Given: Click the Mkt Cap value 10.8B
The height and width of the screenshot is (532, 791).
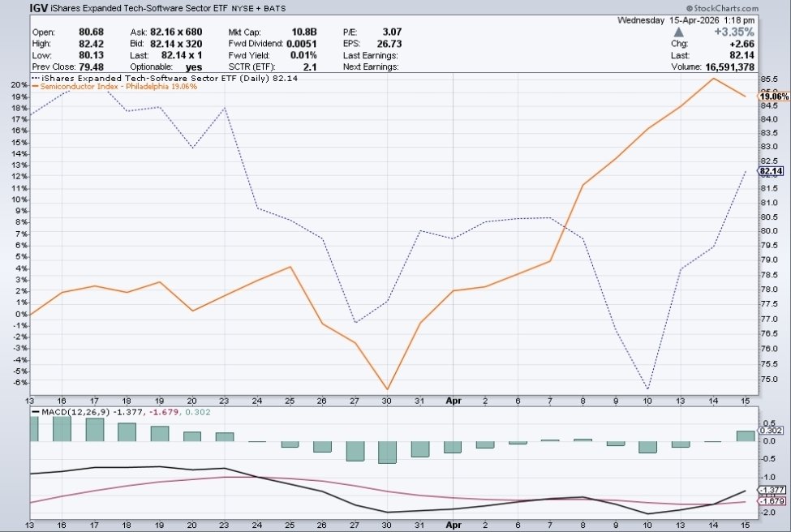Looking at the screenshot, I should (304, 32).
